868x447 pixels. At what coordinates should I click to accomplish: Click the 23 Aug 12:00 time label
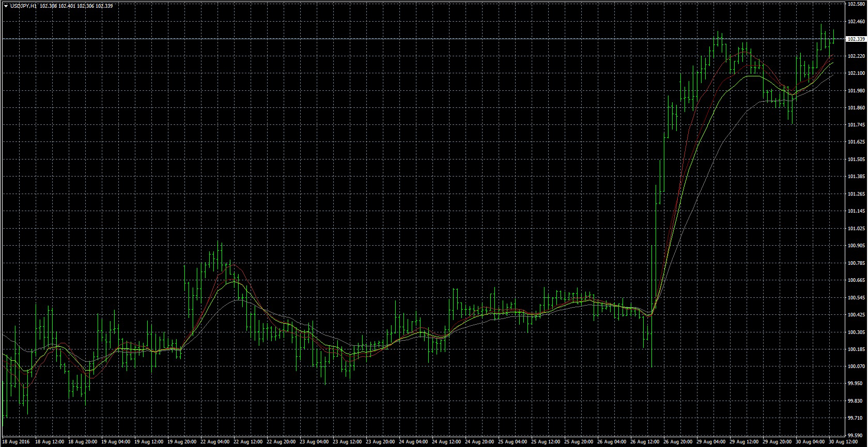[x=347, y=442]
